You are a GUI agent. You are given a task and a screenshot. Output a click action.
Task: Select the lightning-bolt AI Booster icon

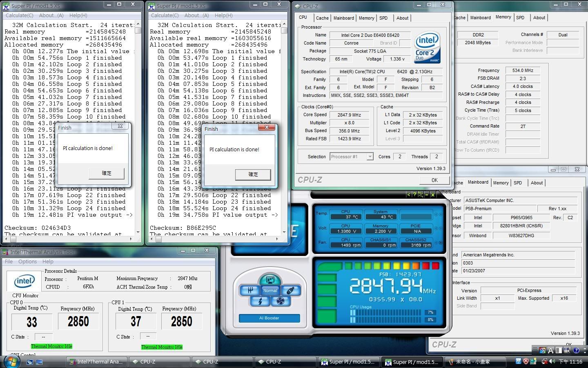click(x=260, y=301)
